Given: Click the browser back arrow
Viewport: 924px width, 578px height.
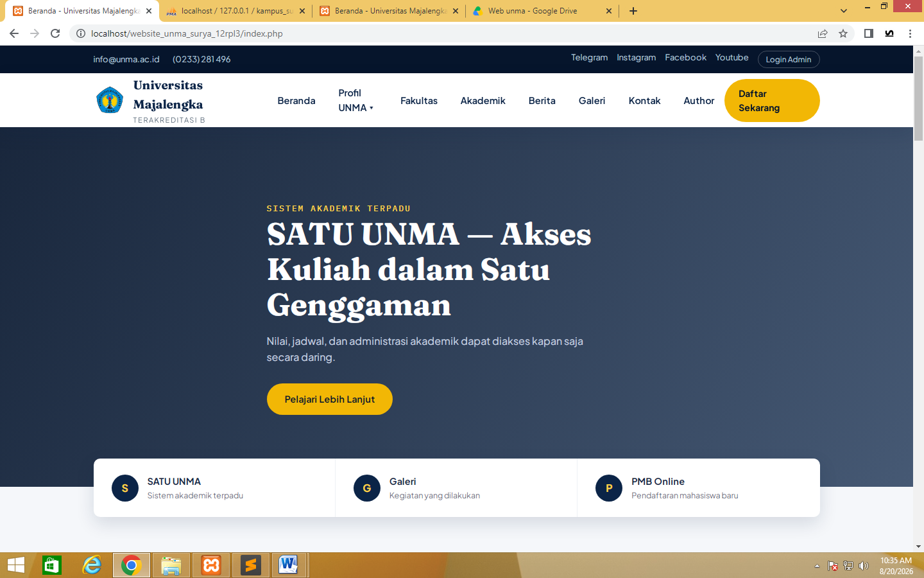Looking at the screenshot, I should 14,33.
